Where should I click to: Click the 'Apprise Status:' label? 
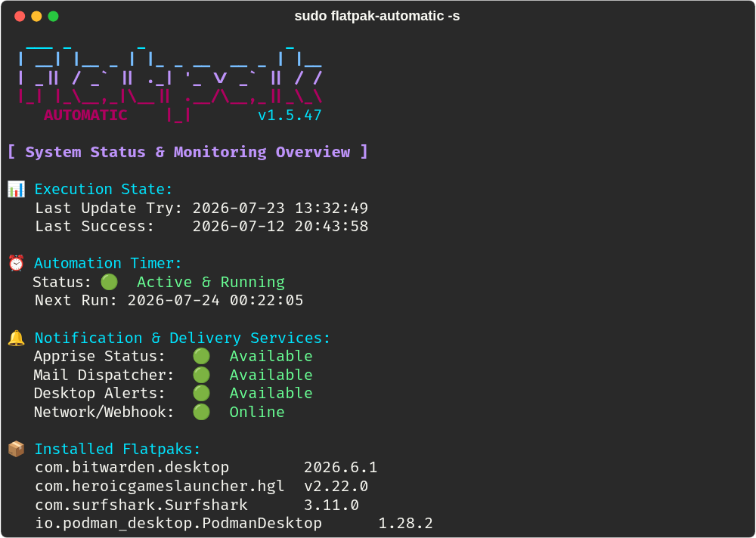click(x=99, y=356)
